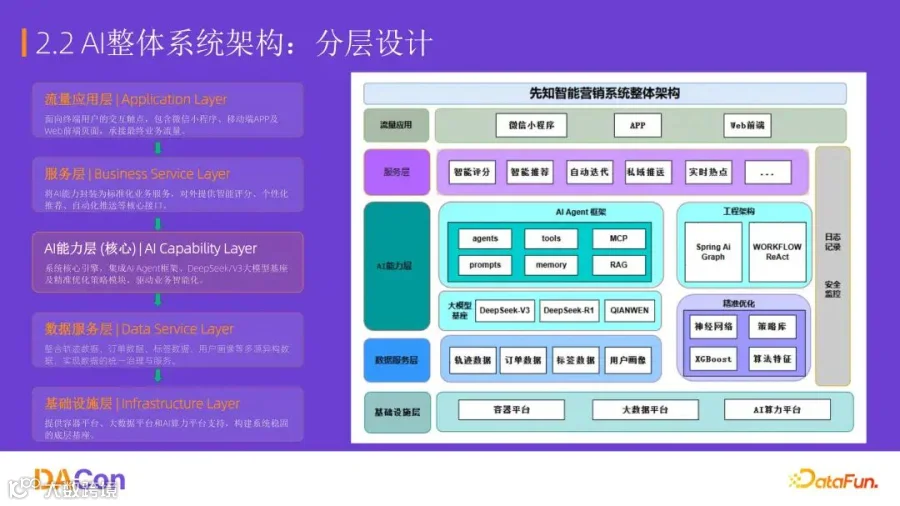Select the 服务层 Business Service Layer card
The width and height of the screenshot is (900, 506).
(168, 185)
